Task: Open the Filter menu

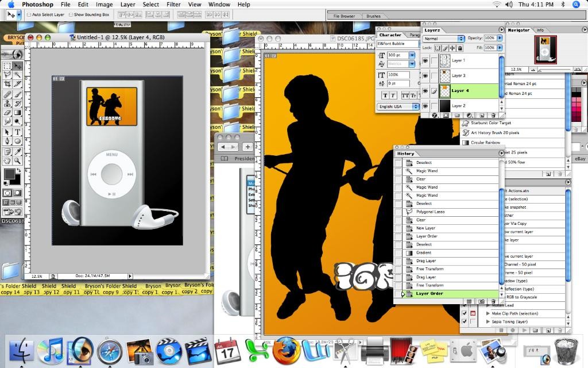Action: [x=173, y=5]
